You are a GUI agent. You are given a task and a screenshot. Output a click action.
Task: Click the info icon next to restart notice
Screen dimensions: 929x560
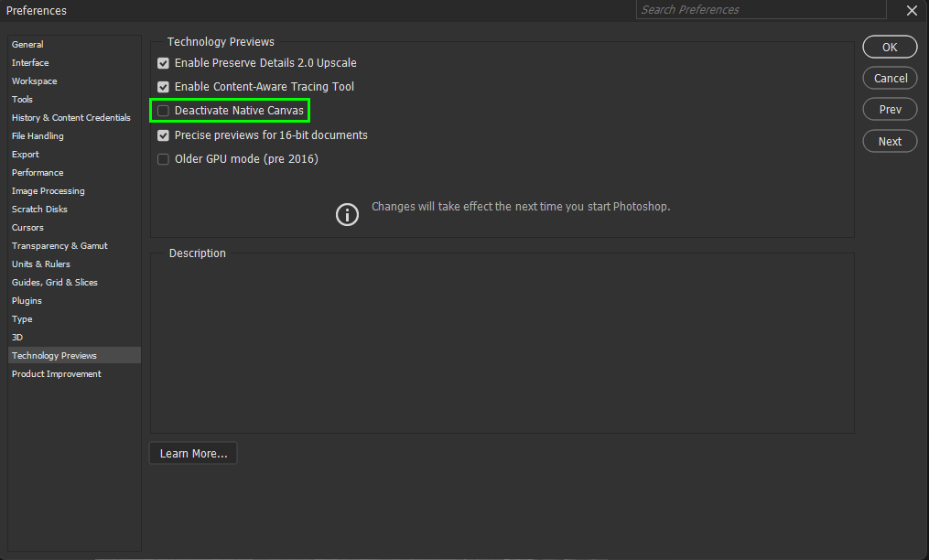point(347,214)
